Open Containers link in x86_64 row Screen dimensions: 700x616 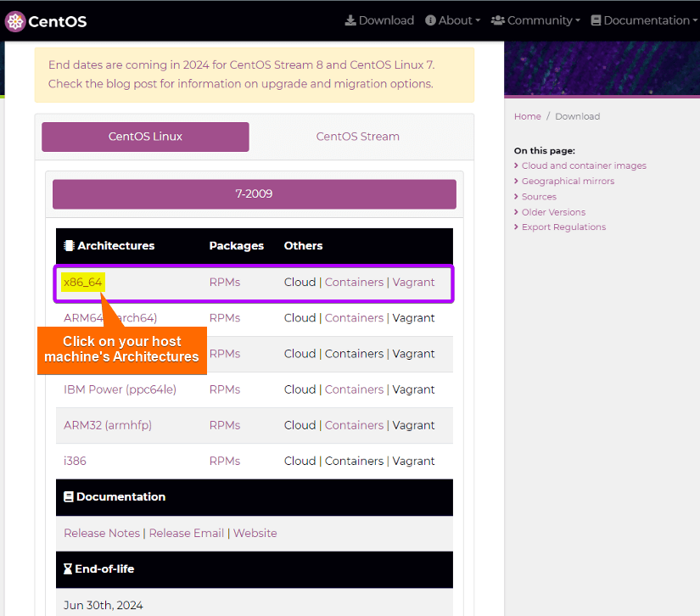click(354, 282)
